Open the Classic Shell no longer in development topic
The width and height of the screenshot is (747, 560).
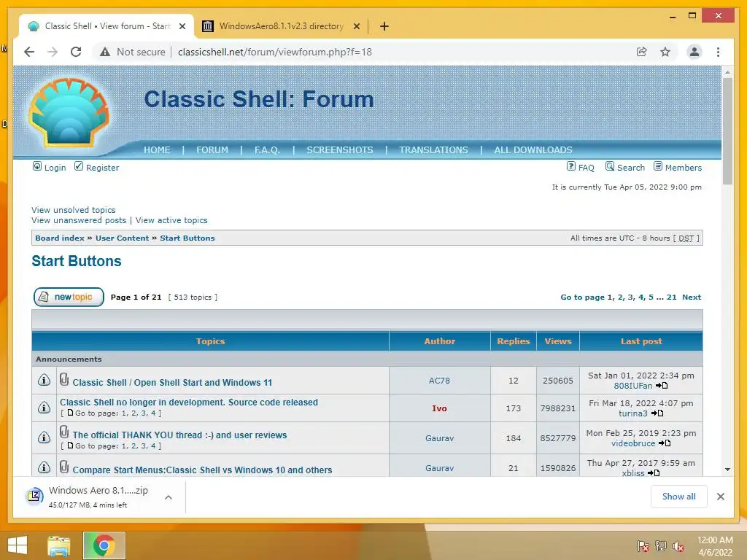[x=189, y=402]
